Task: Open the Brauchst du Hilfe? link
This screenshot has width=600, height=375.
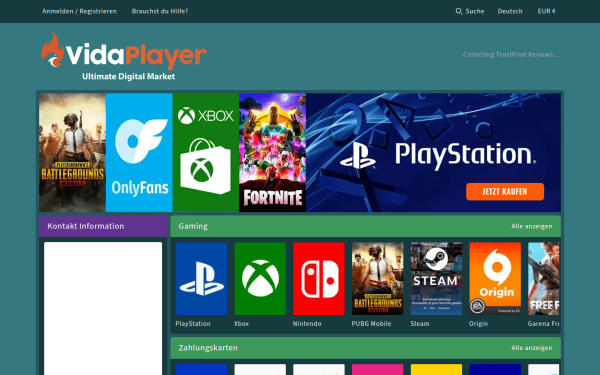Action: click(160, 11)
